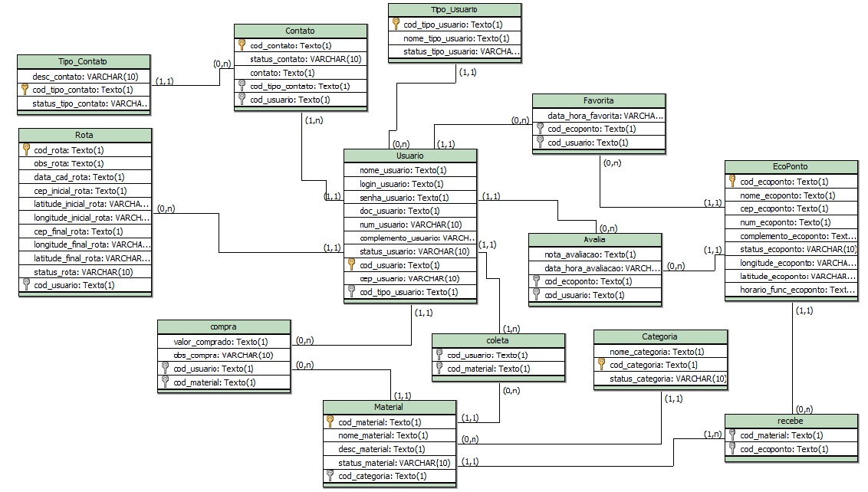The width and height of the screenshot is (868, 492).
Task: Click the desc_material: Texto(1) attribute
Action: [390, 449]
